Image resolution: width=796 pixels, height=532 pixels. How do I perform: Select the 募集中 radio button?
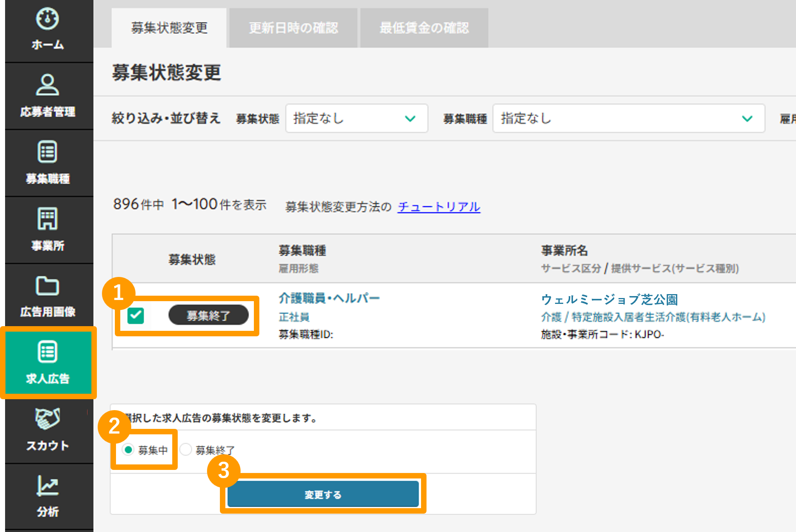(128, 450)
